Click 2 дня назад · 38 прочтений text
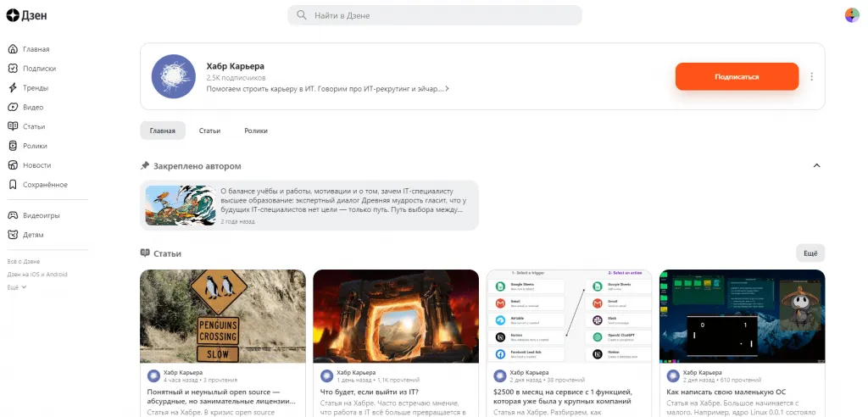The image size is (868, 417). pyautogui.click(x=548, y=381)
